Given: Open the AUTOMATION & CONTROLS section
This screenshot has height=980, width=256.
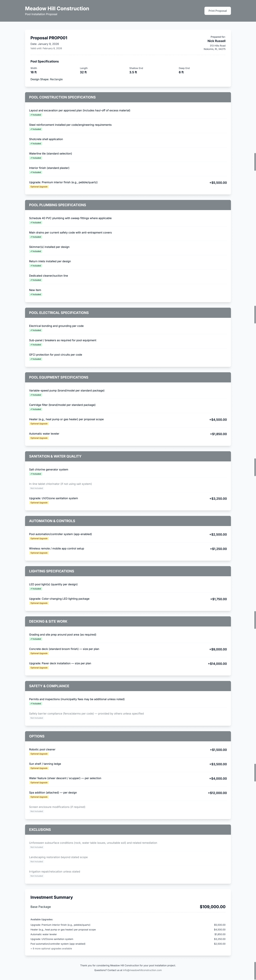Looking at the screenshot, I should pos(128,521).
